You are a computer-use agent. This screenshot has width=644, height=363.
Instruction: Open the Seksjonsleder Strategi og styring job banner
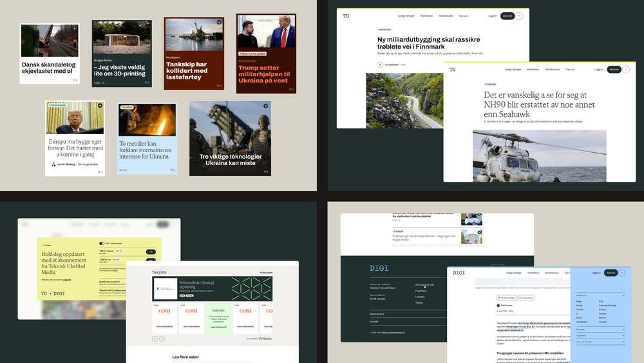coord(213,289)
